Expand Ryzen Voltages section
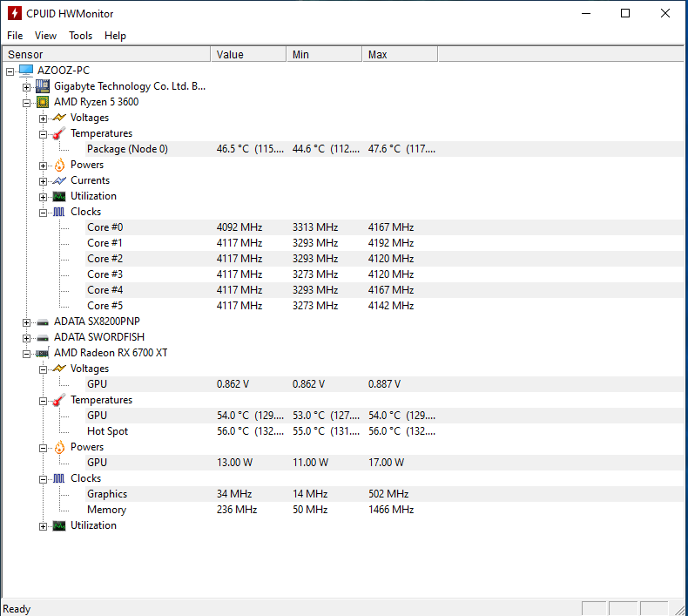The image size is (688, 616). tap(43, 118)
